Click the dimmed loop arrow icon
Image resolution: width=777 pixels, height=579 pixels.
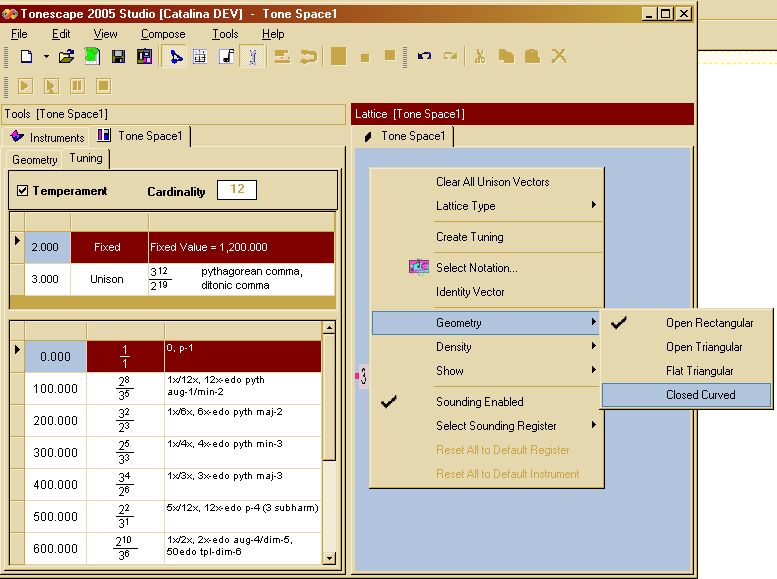[308, 57]
